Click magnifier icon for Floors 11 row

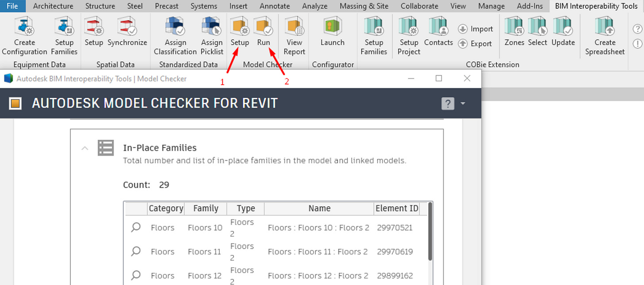(136, 251)
